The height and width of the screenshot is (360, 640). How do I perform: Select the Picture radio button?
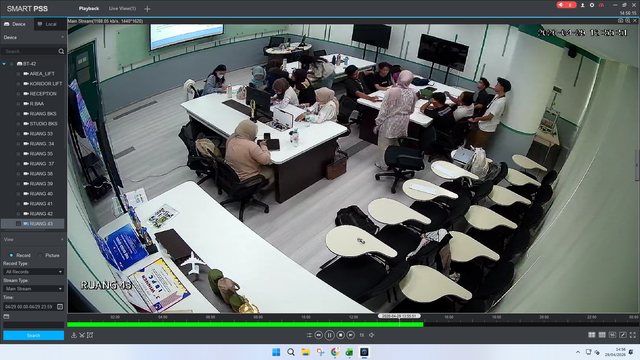(40, 255)
